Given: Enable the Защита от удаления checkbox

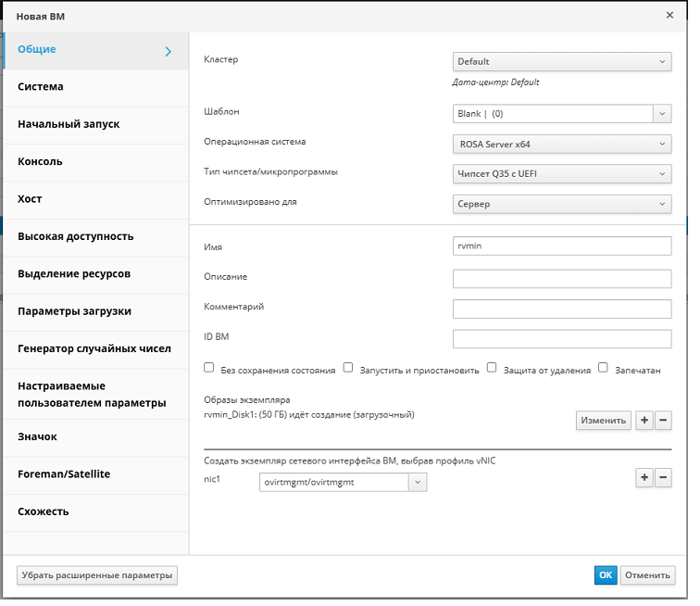Looking at the screenshot, I should [x=493, y=368].
